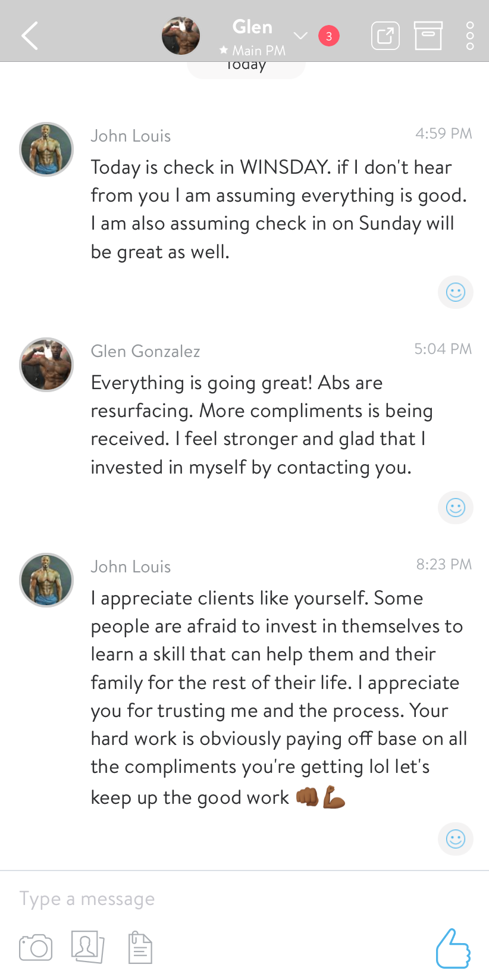Tap Glen Gonzalez avatar beside his message
The image size is (489, 980).
coord(46,365)
